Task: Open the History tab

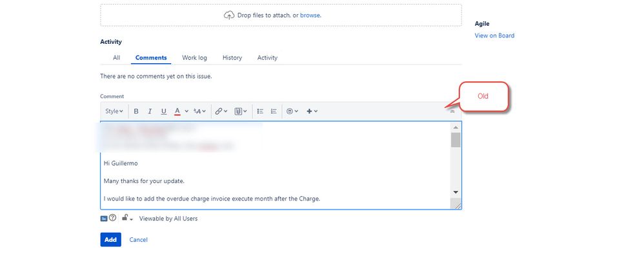Action: pyautogui.click(x=232, y=58)
